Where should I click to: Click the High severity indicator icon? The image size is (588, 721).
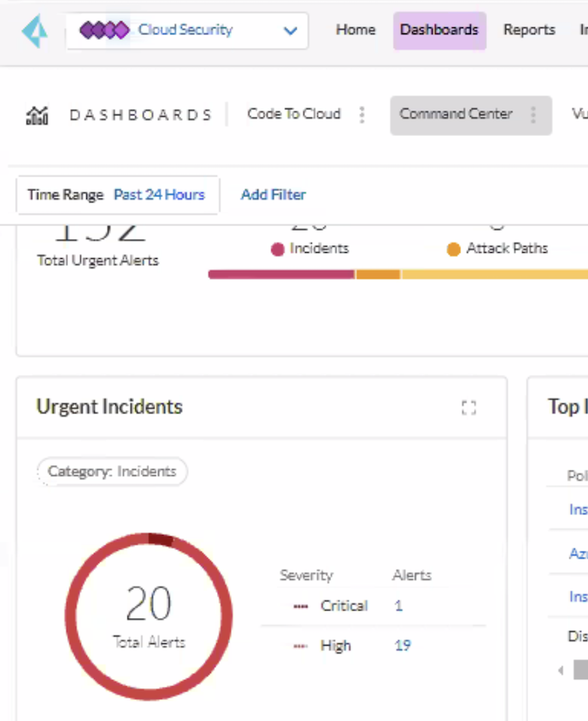pos(299,645)
